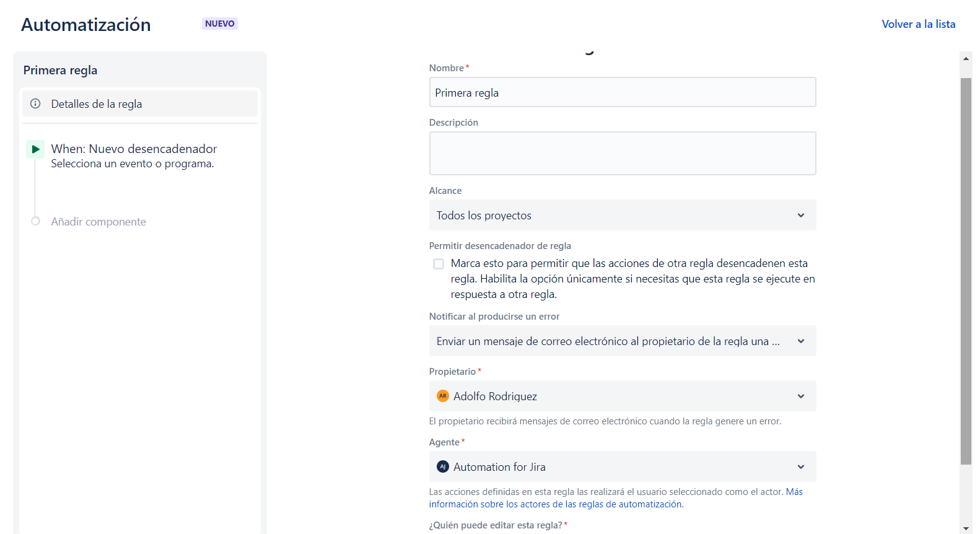Click the scroll down arrow
980x534 pixels.
click(966, 528)
